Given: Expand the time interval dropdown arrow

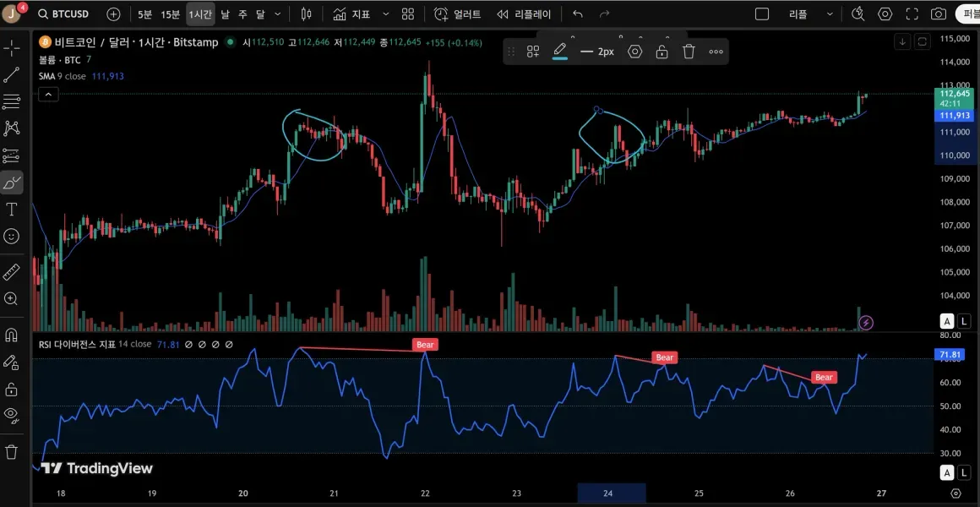Looking at the screenshot, I should pyautogui.click(x=277, y=14).
